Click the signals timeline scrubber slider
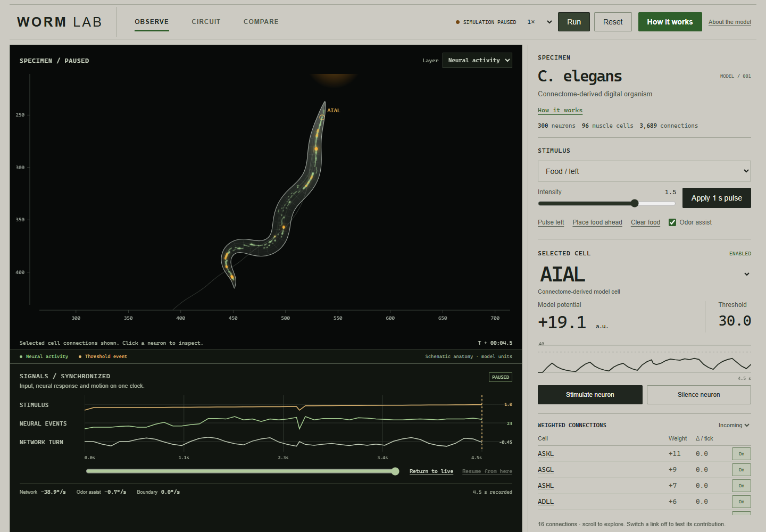The image size is (766, 532). coord(243,471)
